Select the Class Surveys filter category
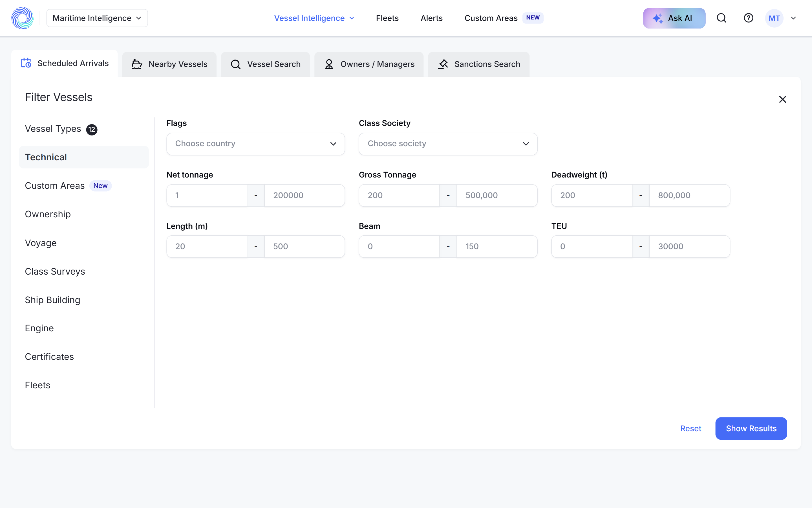The height and width of the screenshot is (508, 812). coord(84,271)
